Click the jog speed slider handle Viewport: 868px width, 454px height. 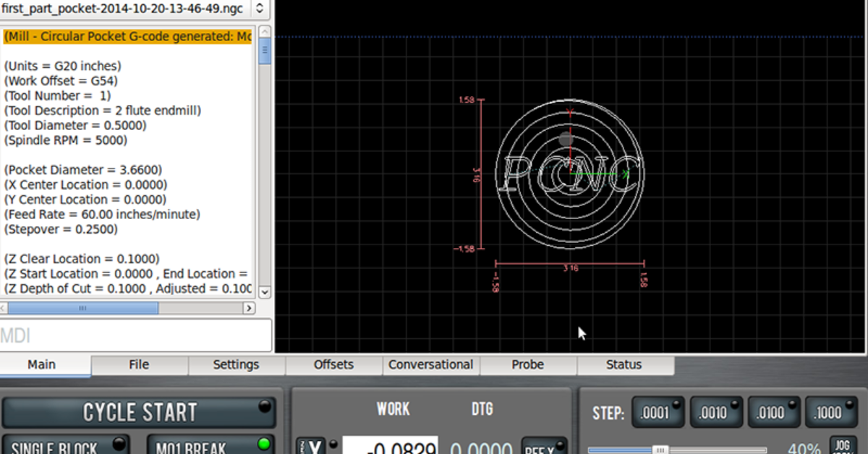click(660, 450)
